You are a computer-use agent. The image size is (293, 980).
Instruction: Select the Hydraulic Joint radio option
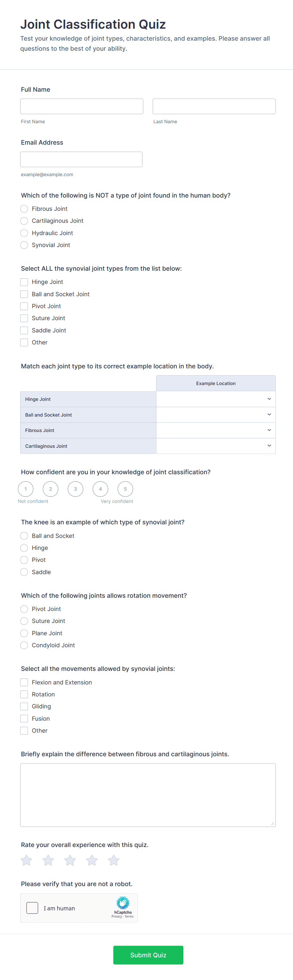click(24, 233)
